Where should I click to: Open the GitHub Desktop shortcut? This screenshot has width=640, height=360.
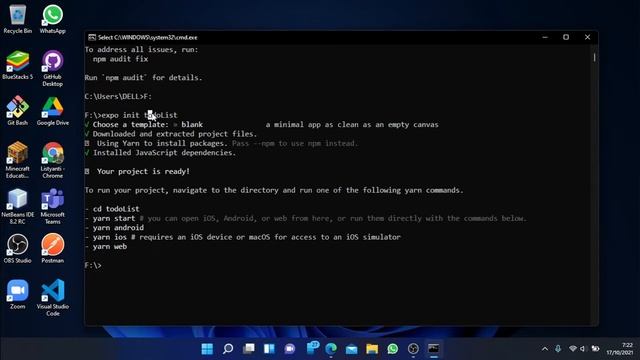click(53, 68)
